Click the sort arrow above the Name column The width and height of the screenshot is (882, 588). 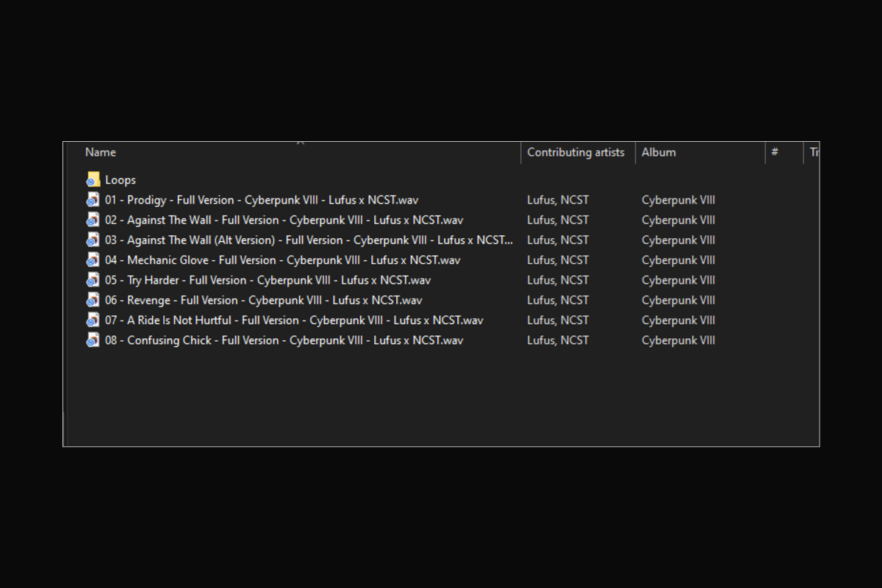[x=300, y=142]
